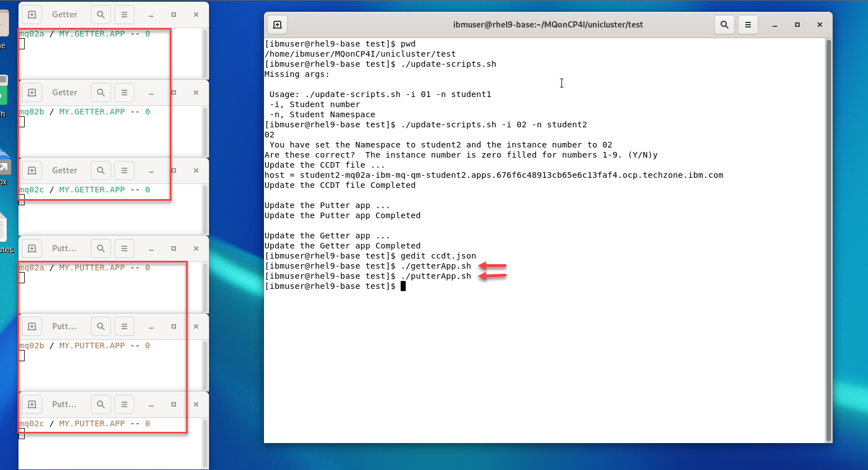Open search in the mq02a Getter terminal
Image resolution: width=868 pixels, height=470 pixels.
101,15
